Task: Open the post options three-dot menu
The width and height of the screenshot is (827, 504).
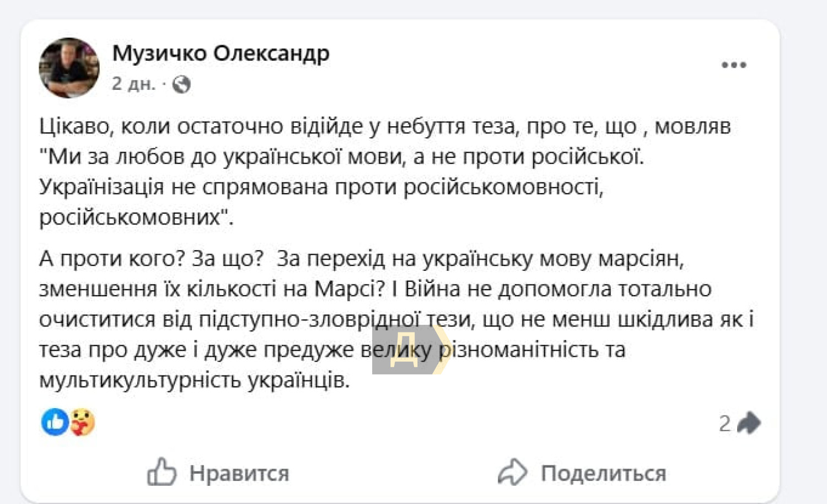Action: coord(734,65)
